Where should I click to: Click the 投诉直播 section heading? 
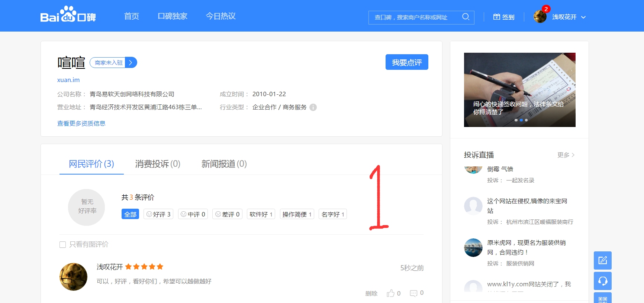pos(479,155)
